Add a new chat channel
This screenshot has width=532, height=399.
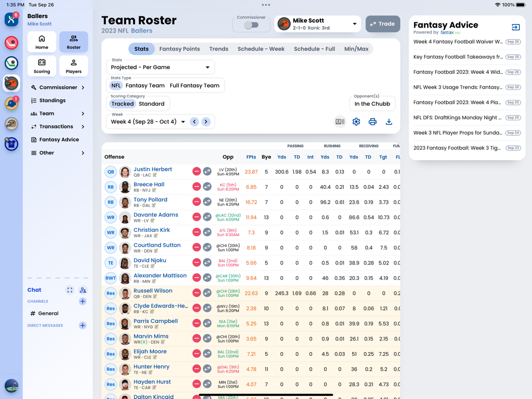(82, 301)
